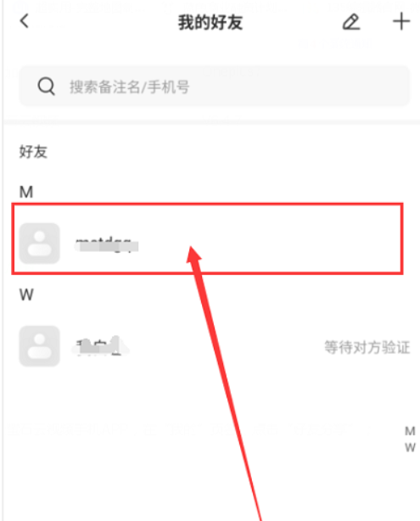Screen dimensions: 420x521
Task: Jump to M in the side index
Action: [410, 431]
